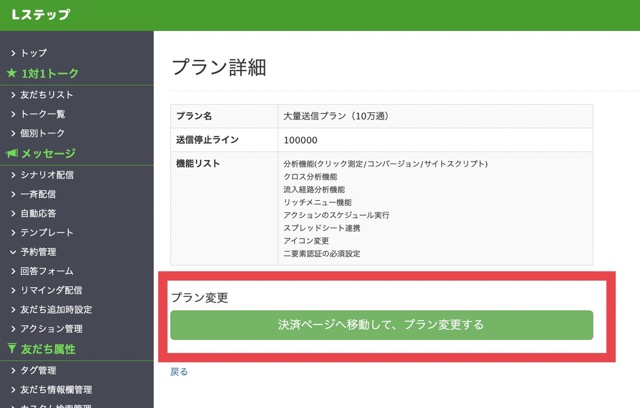This screenshot has width=640, height=408.
Task: Open 友だち追加時設定 page
Action: pyautogui.click(x=56, y=309)
